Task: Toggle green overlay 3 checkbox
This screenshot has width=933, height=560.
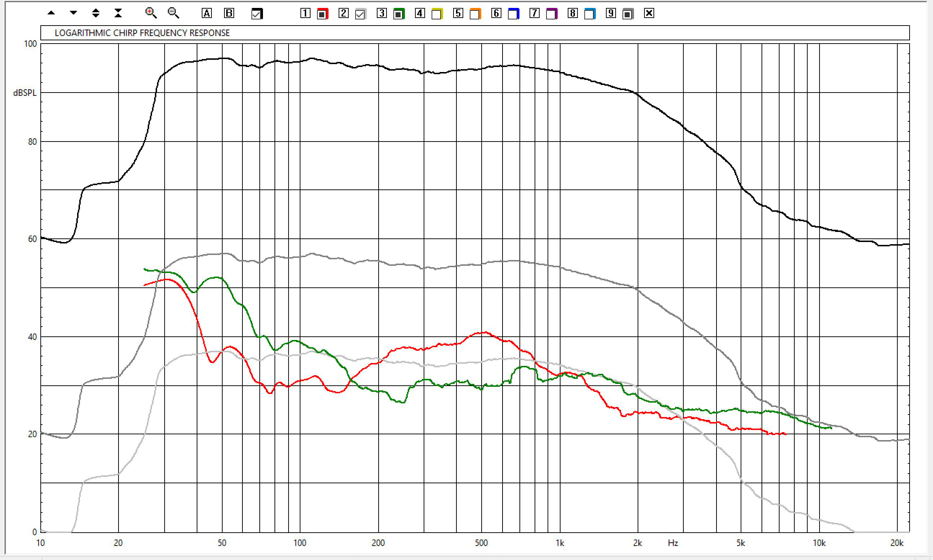Action: point(398,14)
